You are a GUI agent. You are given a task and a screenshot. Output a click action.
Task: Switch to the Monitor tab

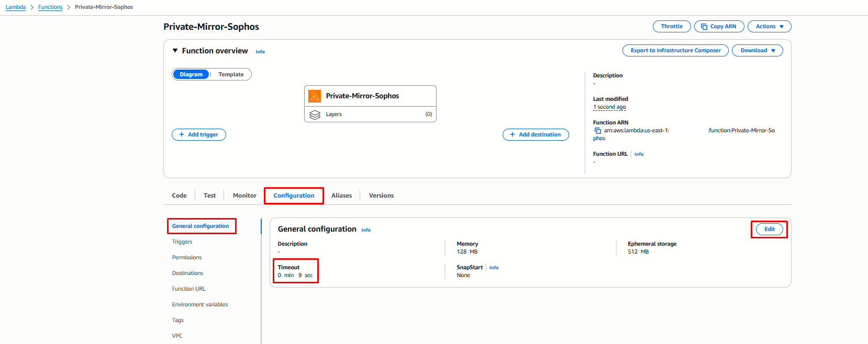pyautogui.click(x=244, y=196)
